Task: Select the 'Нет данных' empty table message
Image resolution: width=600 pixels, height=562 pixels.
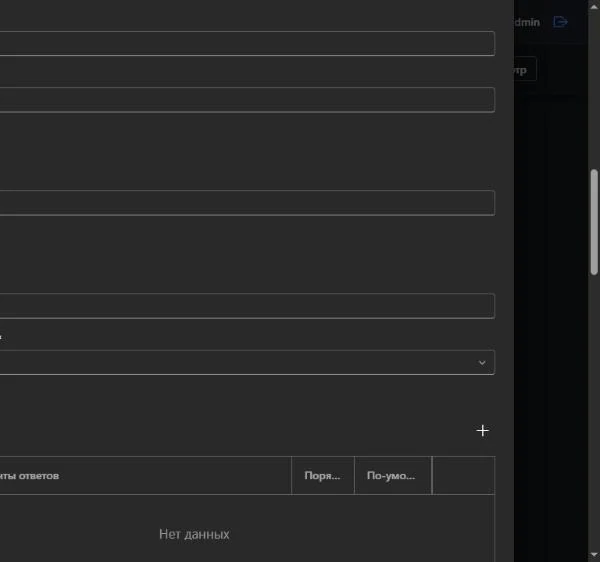Action: pos(194,534)
